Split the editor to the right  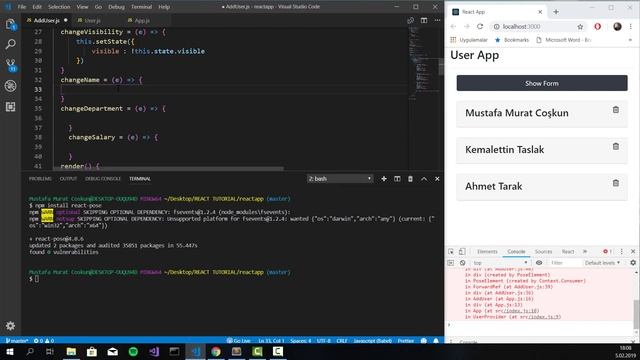tap(424, 20)
